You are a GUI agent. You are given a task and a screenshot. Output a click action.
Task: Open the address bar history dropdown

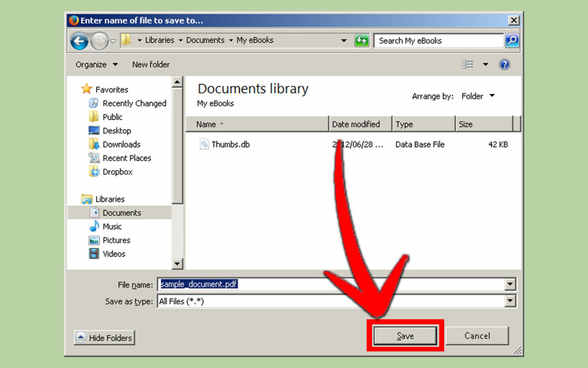tap(344, 40)
